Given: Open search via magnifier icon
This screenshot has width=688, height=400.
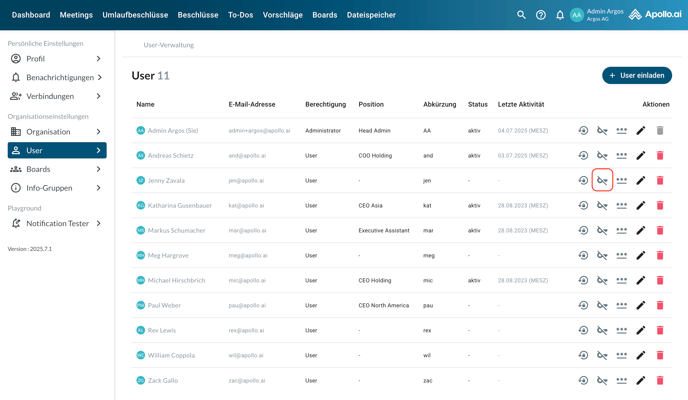Looking at the screenshot, I should [521, 15].
